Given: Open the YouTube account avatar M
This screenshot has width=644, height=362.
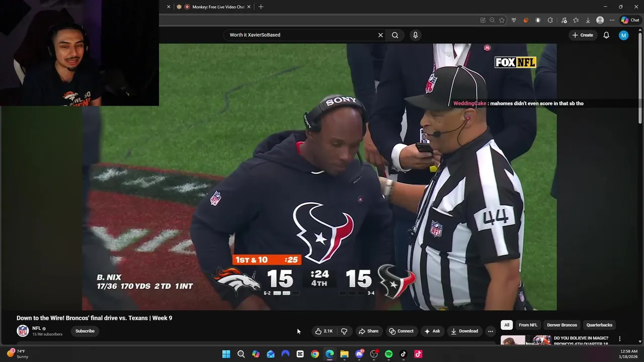Looking at the screenshot, I should point(623,35).
